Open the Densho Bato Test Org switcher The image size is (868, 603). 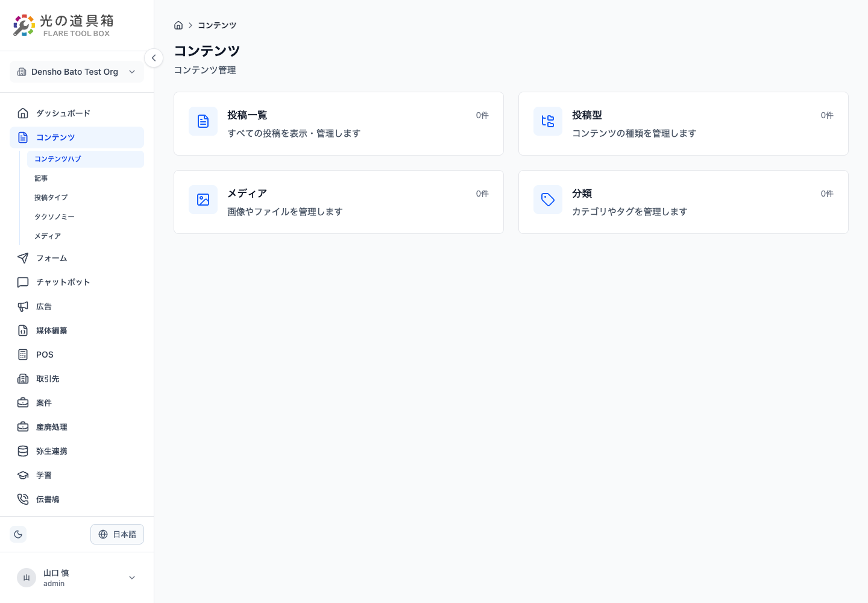(x=77, y=72)
